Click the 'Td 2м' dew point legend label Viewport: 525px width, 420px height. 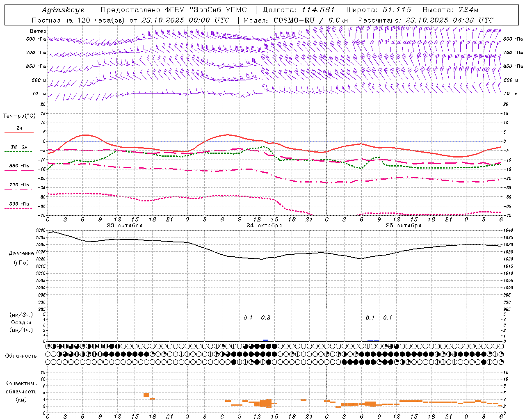[x=19, y=147]
